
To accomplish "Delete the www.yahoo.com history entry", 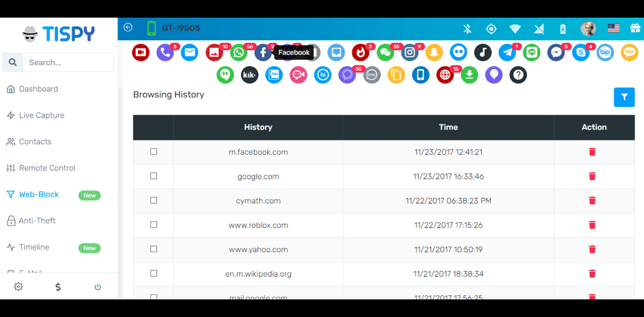I will click(x=592, y=249).
